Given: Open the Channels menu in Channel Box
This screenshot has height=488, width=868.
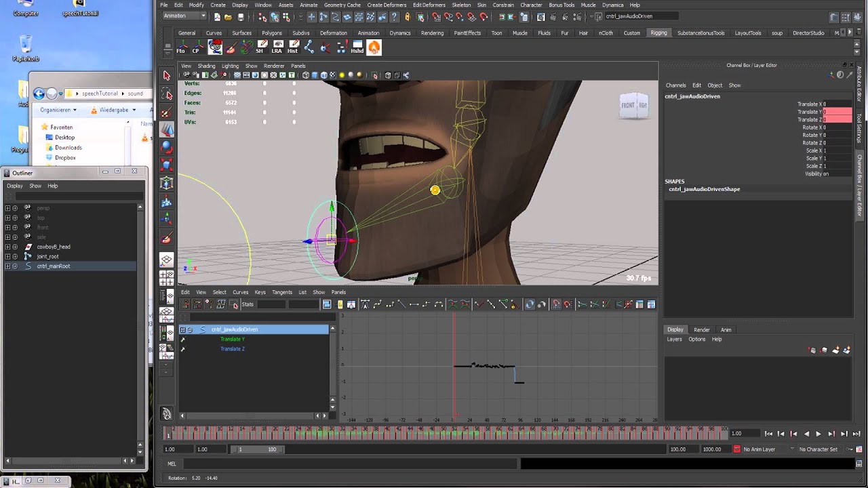Looking at the screenshot, I should [x=675, y=85].
